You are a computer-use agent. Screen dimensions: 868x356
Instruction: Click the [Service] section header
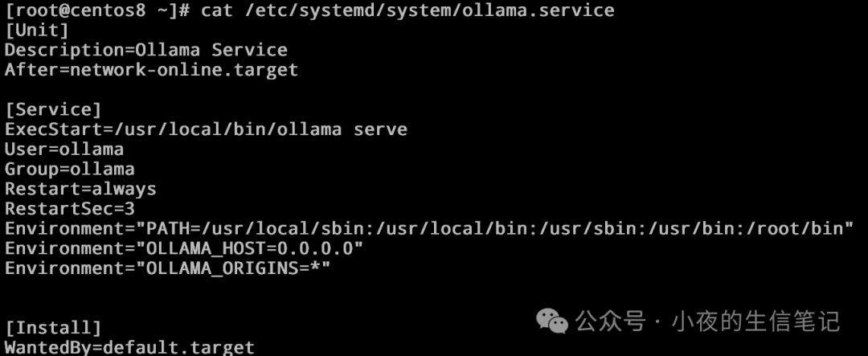click(x=53, y=109)
